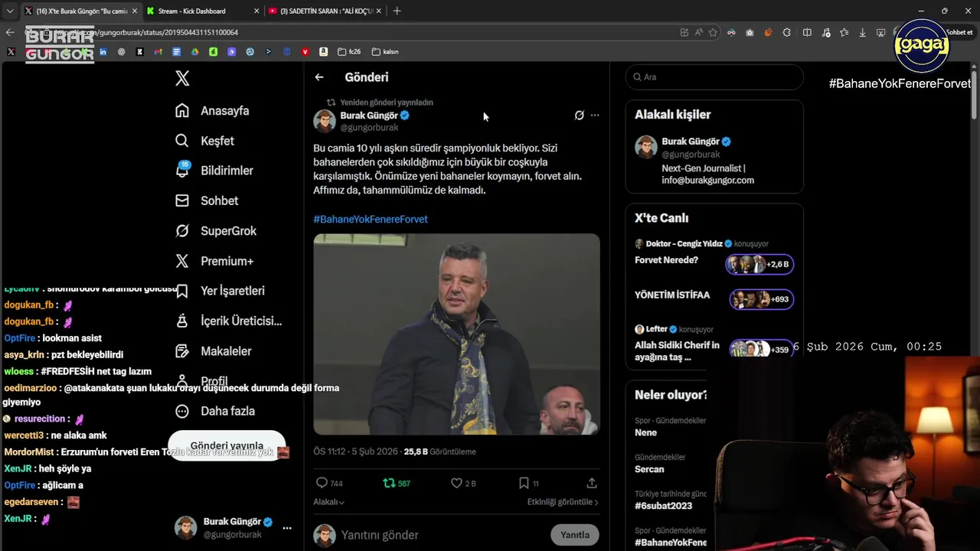The height and width of the screenshot is (551, 980).
Task: Open Burak Güngör's avatar on the post
Action: click(x=325, y=121)
